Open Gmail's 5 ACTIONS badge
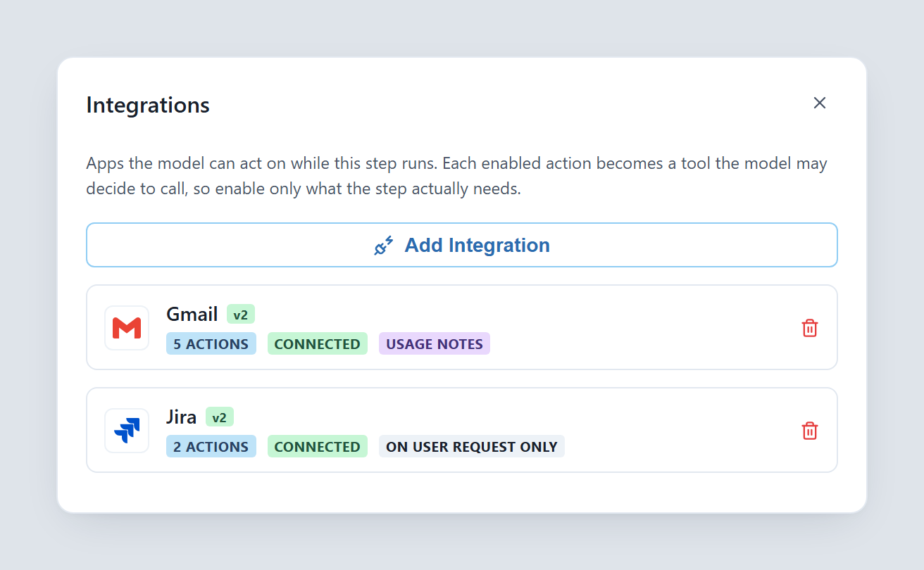The height and width of the screenshot is (570, 924). (x=211, y=344)
